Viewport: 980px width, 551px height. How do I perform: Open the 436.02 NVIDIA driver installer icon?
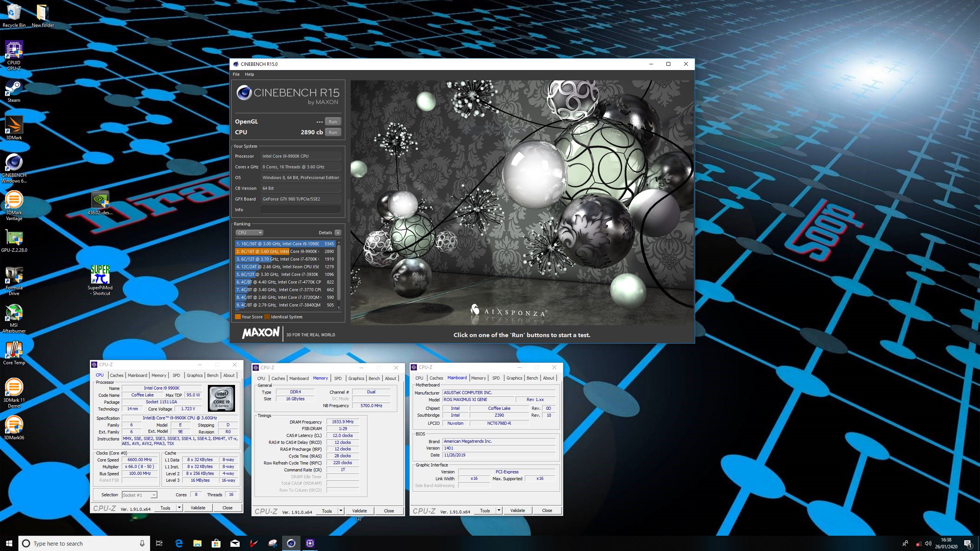[100, 203]
